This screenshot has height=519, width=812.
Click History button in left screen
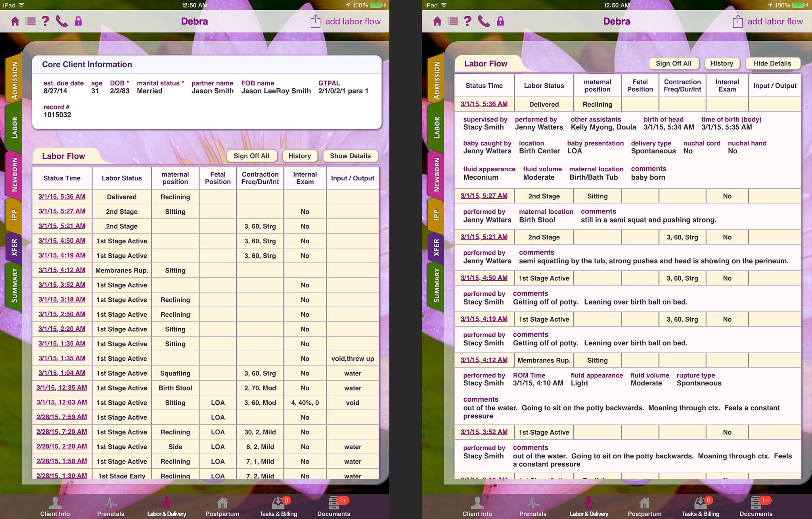[x=300, y=156]
